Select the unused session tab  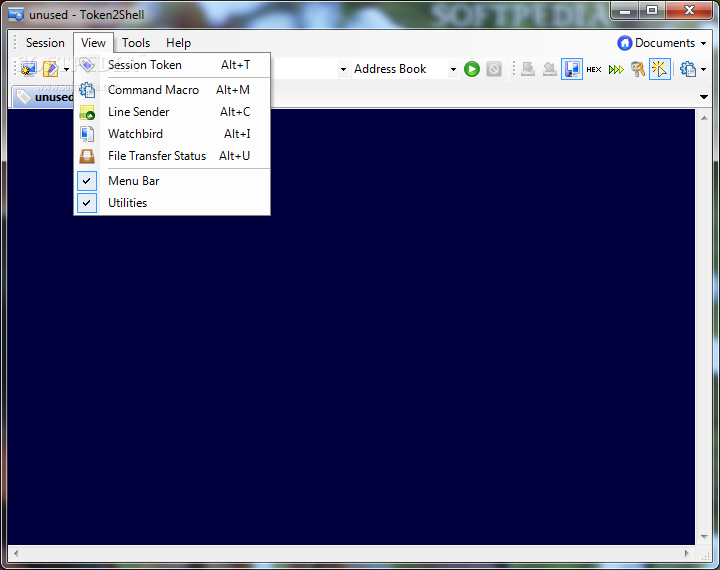44,97
